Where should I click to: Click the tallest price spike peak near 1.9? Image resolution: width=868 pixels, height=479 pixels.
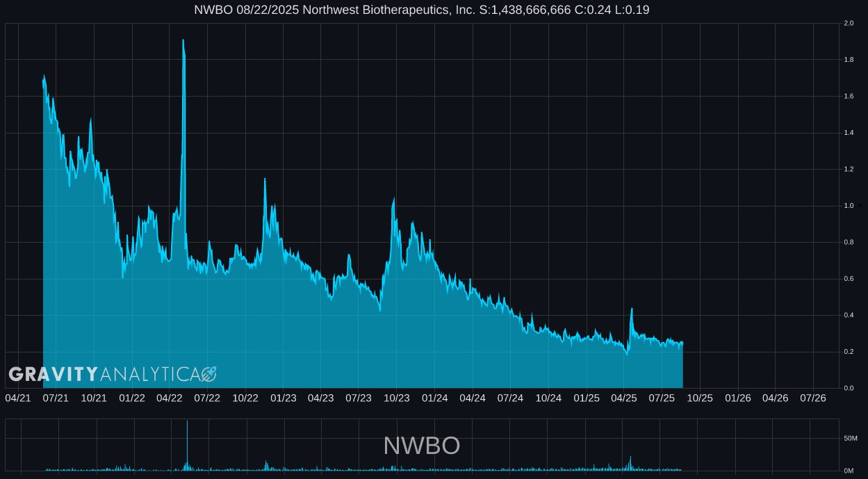[x=183, y=40]
